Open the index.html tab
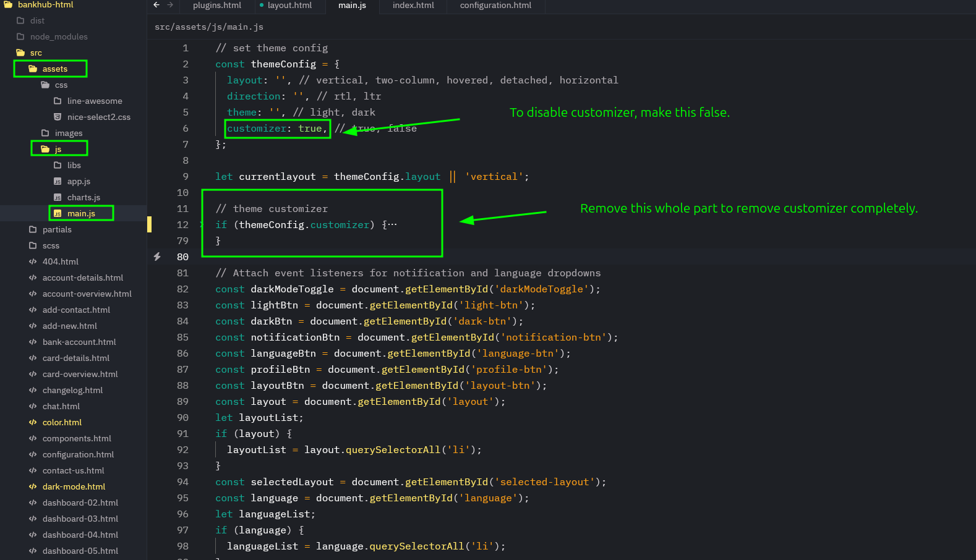Viewport: 976px width, 560px height. click(413, 5)
